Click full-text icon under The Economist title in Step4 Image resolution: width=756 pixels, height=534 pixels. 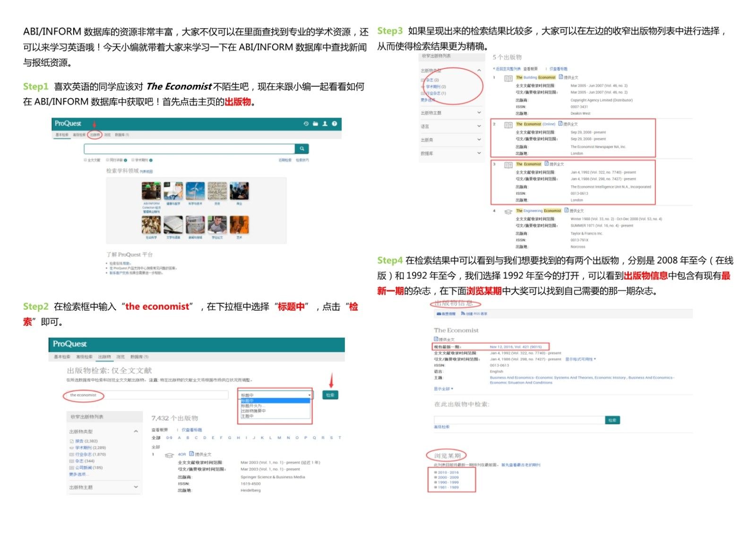[436, 339]
